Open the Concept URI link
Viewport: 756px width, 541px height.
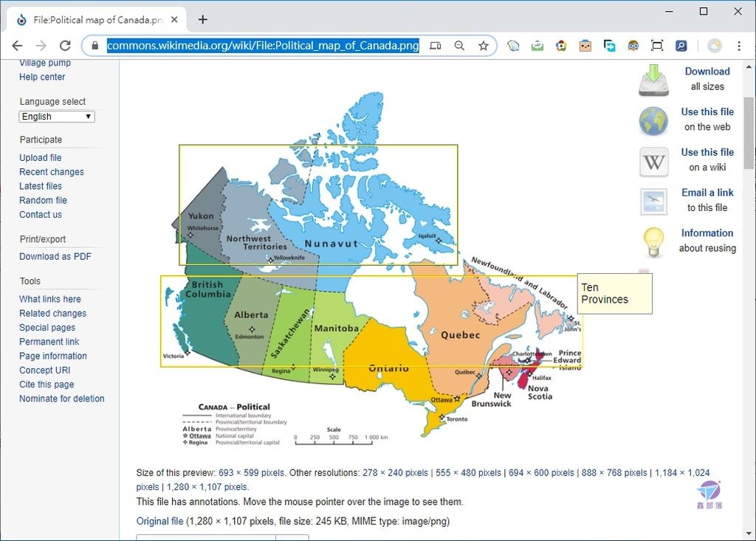pyautogui.click(x=45, y=371)
